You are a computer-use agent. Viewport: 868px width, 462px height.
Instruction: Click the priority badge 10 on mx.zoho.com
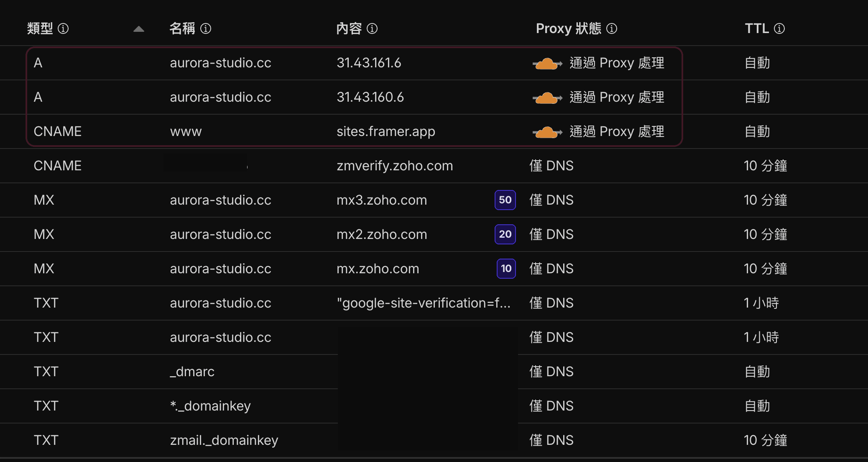point(505,269)
